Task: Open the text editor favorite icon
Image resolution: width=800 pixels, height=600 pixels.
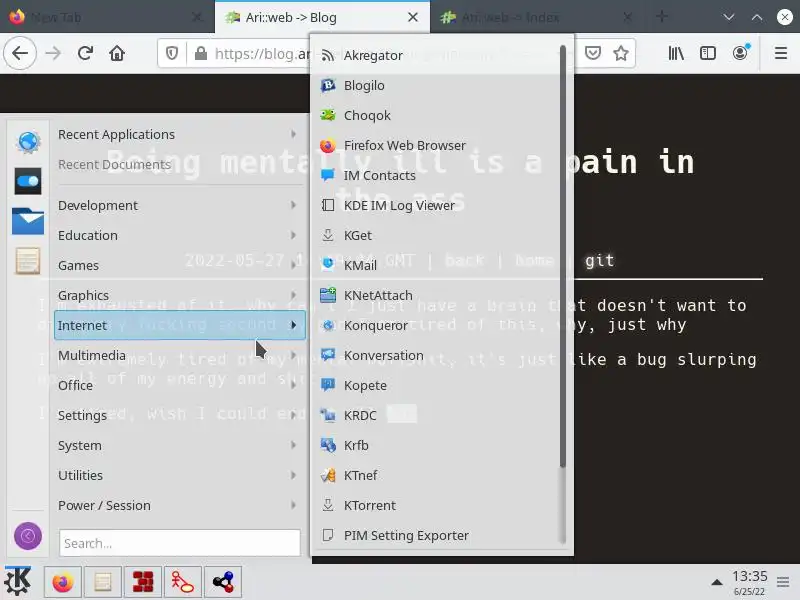Action: [x=28, y=261]
